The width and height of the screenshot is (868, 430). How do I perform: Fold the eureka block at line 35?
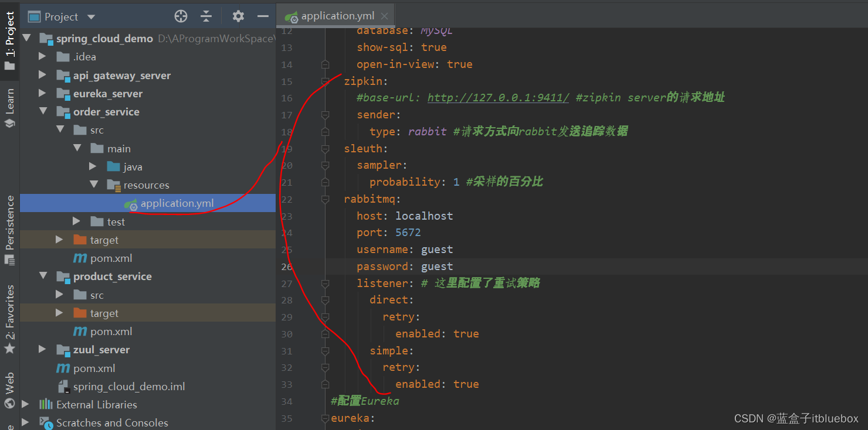[325, 418]
